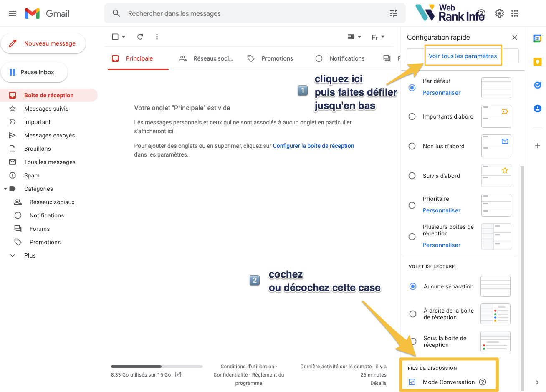Open the main menu hamburger icon

pos(13,13)
